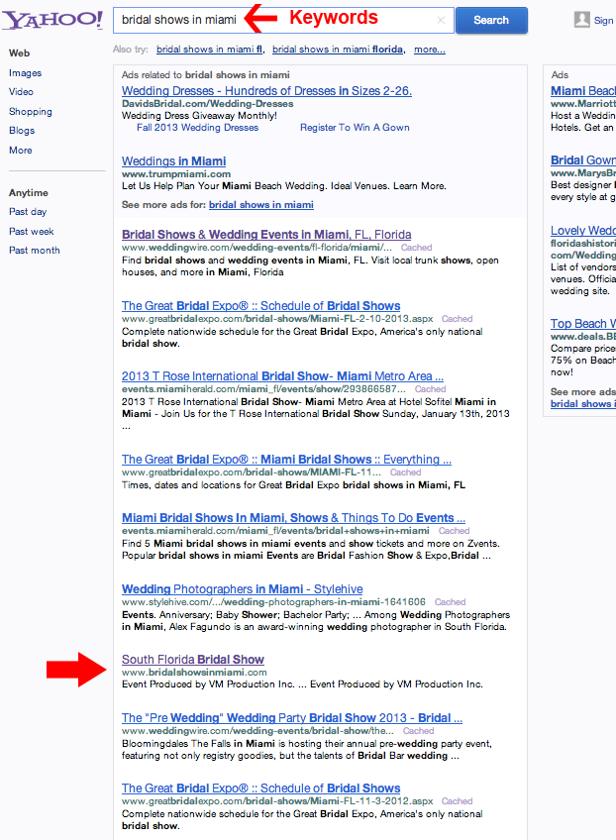Click the search input field

point(283,21)
